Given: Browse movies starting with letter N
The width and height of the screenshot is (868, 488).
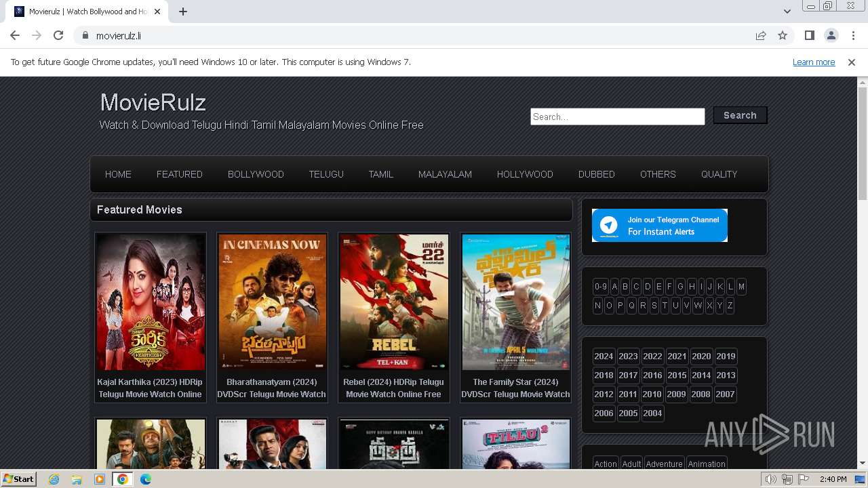Looking at the screenshot, I should coord(597,306).
